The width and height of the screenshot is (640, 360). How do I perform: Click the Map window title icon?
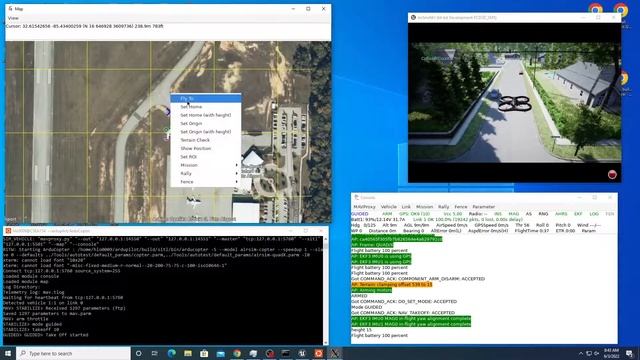(x=10, y=9)
